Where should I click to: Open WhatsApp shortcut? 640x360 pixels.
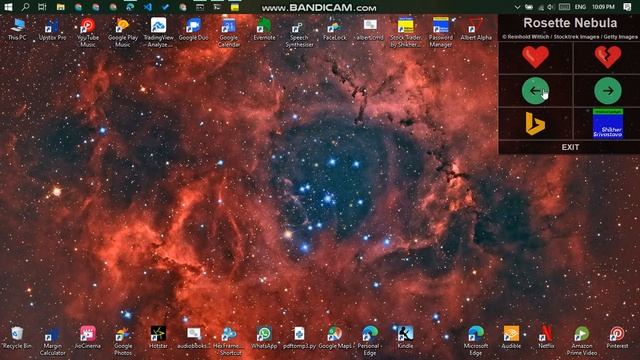click(264, 338)
